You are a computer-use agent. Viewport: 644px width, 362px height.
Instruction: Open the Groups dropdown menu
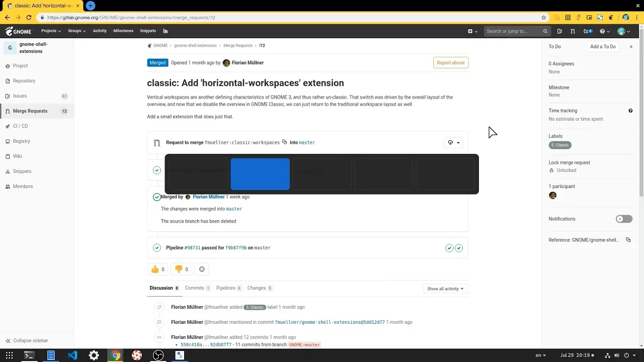point(77,31)
